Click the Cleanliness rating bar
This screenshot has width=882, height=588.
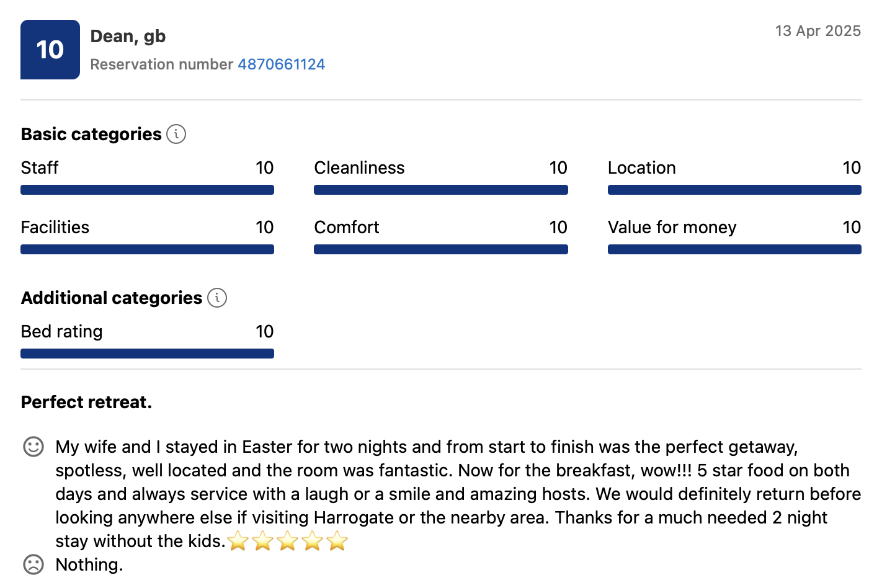[440, 190]
